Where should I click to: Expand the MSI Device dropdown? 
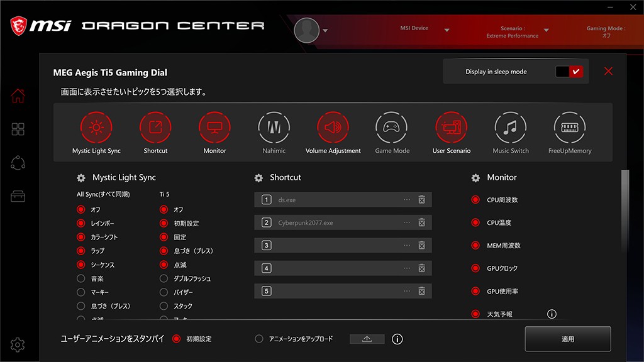pyautogui.click(x=447, y=30)
